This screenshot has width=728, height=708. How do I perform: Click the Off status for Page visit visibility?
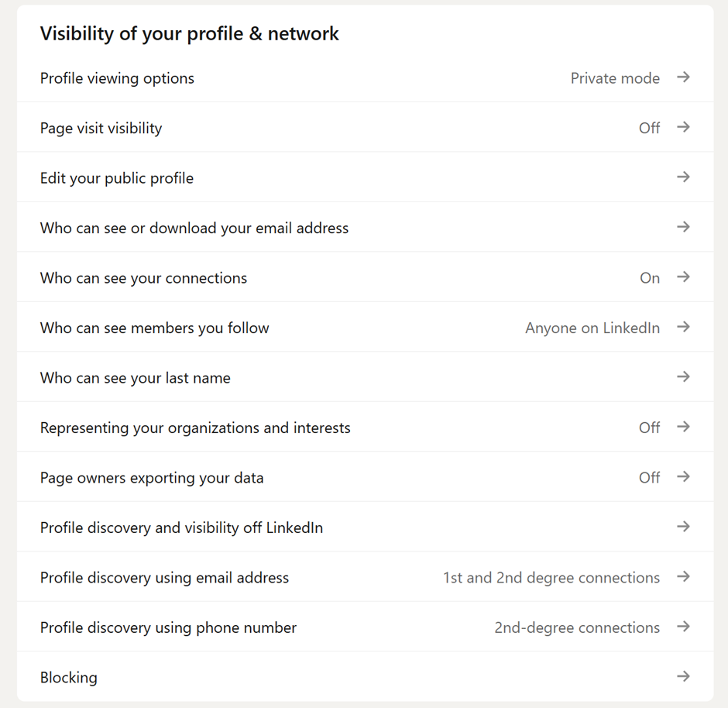(649, 129)
